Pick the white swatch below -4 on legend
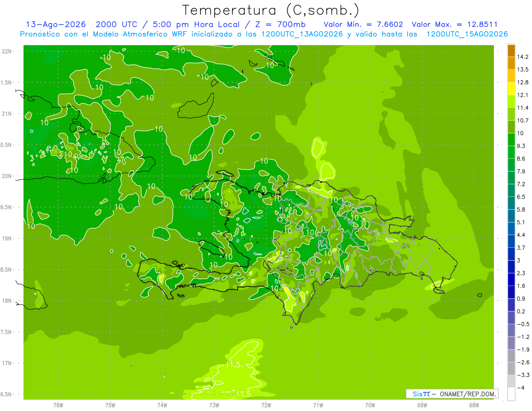The width and height of the screenshot is (532, 411). (x=511, y=394)
